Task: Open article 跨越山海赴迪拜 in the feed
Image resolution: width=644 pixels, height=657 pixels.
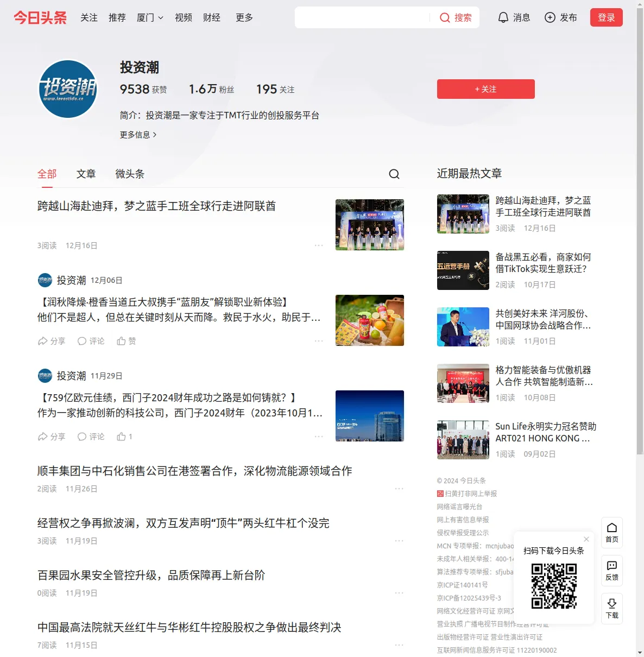Action: click(157, 206)
